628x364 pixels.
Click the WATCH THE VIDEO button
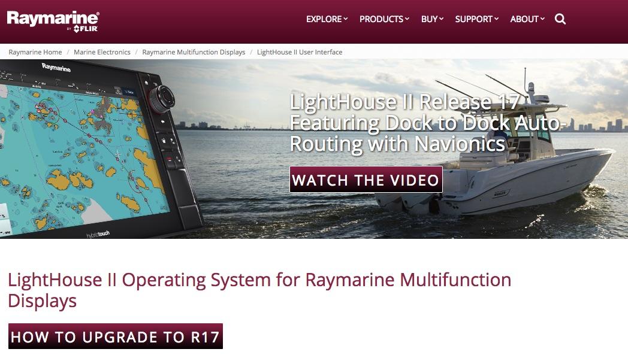tap(366, 180)
